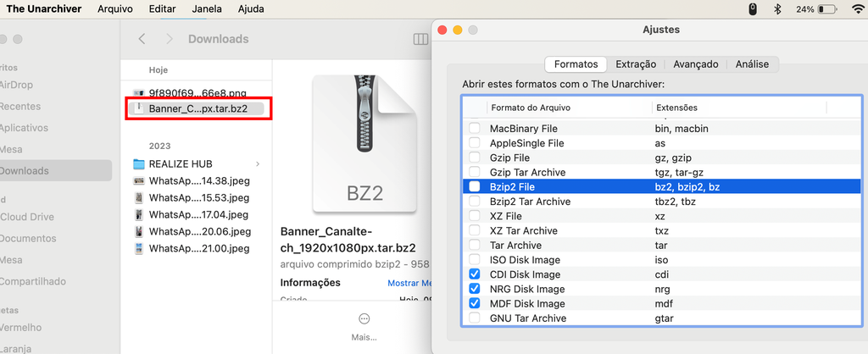Select Banner_C...px.tar.bz2 in the file list
The width and height of the screenshot is (868, 354).
tap(196, 108)
